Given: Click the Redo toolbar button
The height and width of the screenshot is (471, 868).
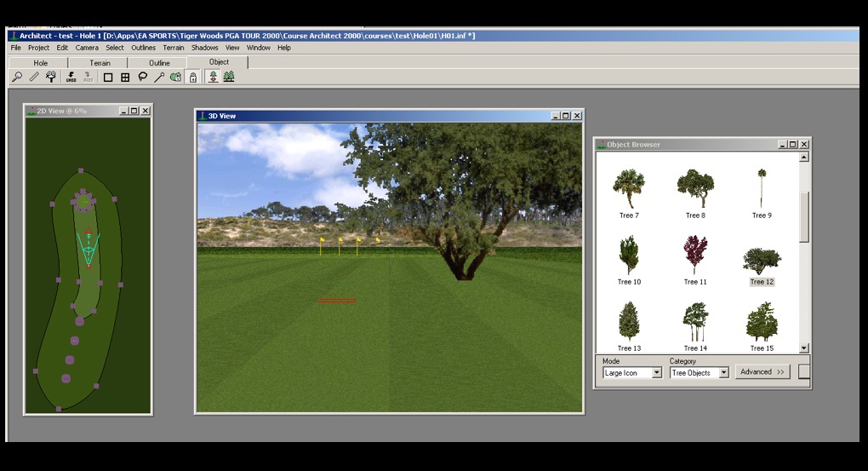Looking at the screenshot, I should 88,77.
